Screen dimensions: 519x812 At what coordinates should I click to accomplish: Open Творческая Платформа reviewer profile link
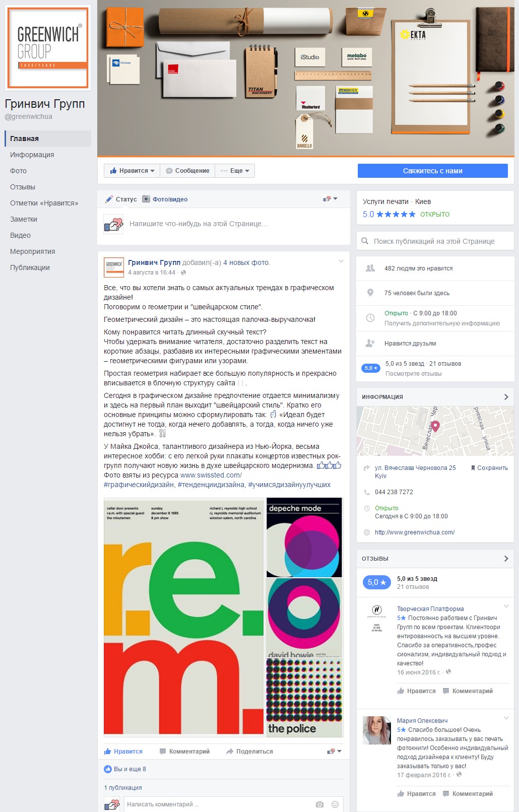click(430, 609)
